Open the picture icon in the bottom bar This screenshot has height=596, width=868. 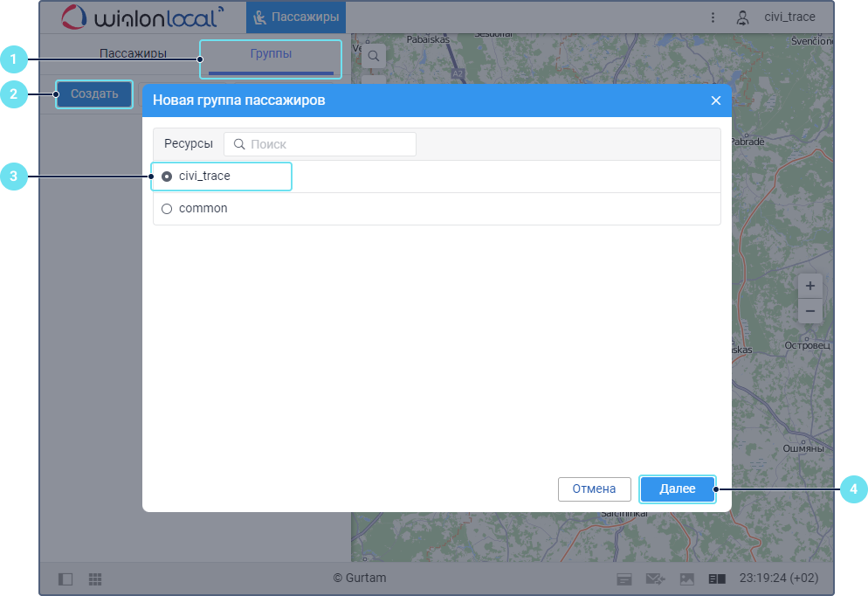coord(687,579)
